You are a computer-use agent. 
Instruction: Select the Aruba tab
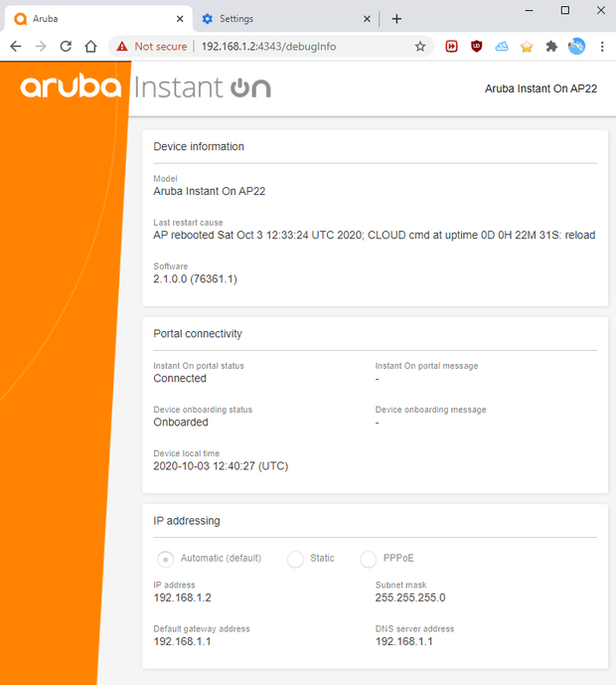pyautogui.click(x=98, y=19)
